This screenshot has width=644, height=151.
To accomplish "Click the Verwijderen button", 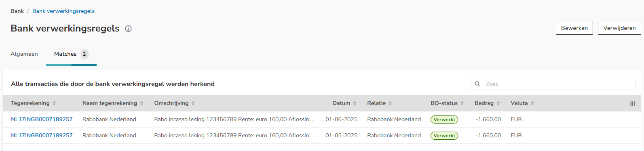I will (619, 28).
